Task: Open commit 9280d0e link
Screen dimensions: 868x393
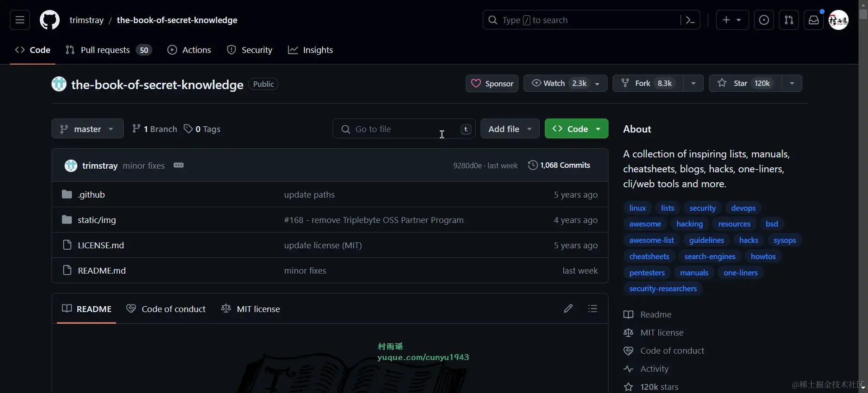Action: tap(467, 166)
